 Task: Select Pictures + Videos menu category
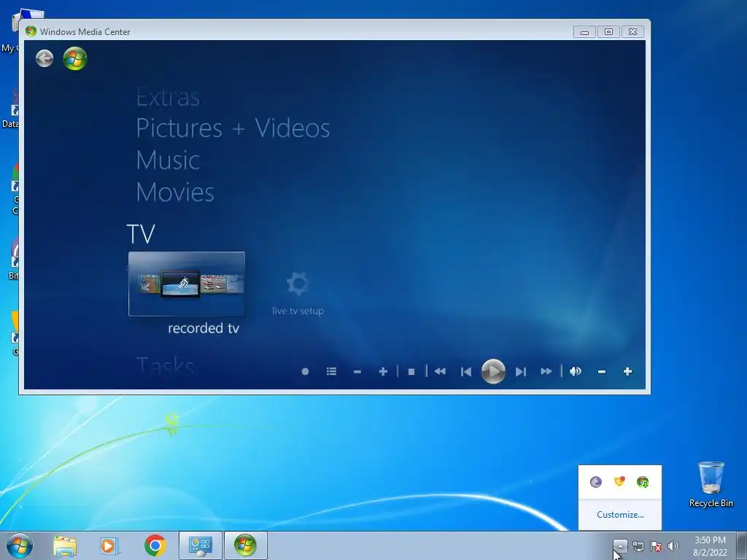233,128
